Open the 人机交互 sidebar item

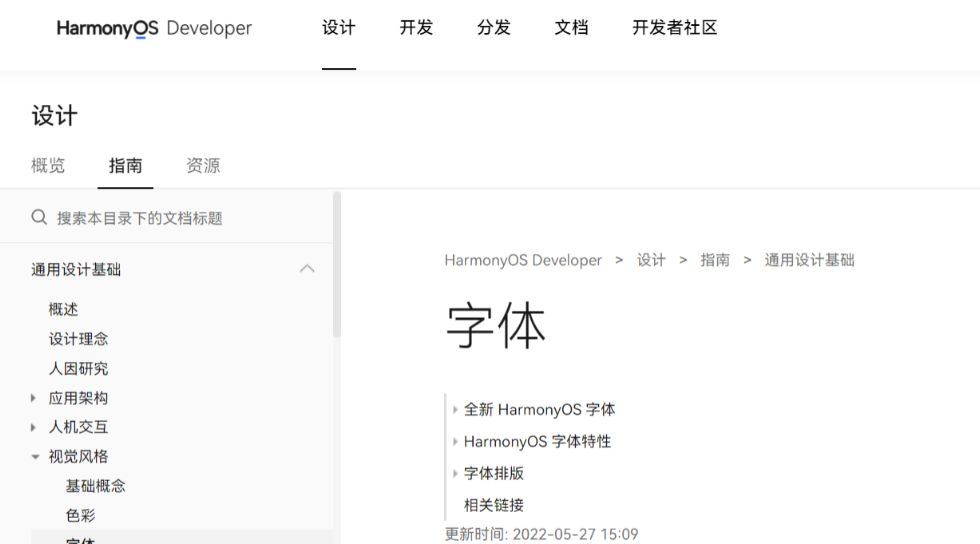tap(78, 427)
